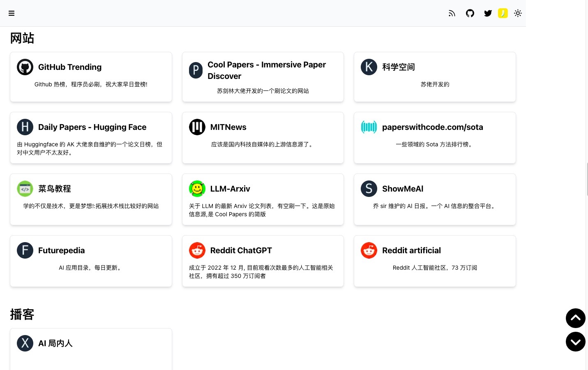Open the Reddit artificial title link
Screen dimensions: 588x370
[411, 250]
